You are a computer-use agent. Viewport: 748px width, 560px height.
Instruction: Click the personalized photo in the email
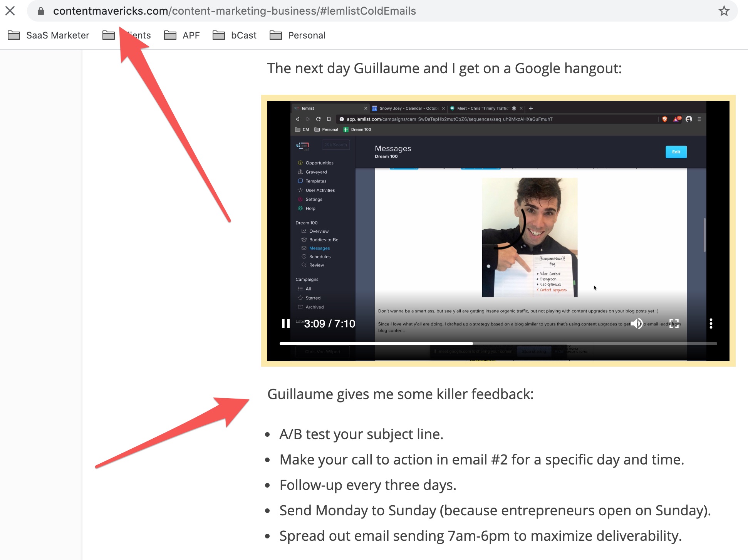(530, 237)
